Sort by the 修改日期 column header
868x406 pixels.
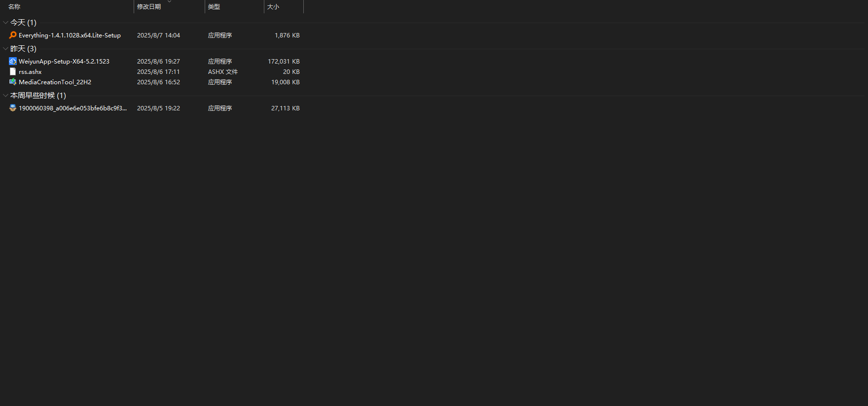pyautogui.click(x=149, y=7)
